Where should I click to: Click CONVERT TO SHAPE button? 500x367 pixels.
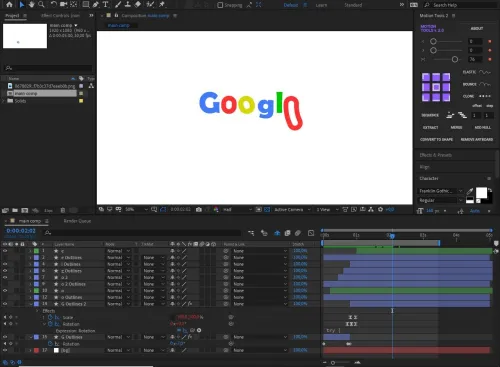436,139
